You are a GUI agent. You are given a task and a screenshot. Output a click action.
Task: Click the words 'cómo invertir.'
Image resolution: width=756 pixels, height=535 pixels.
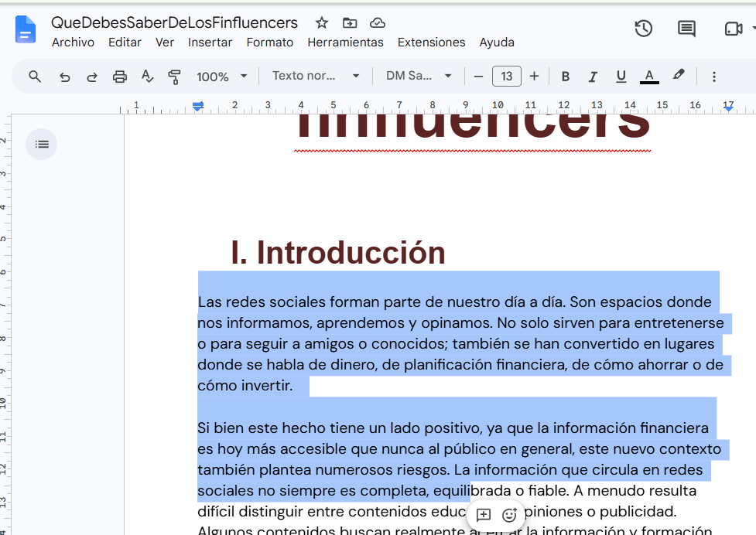(x=245, y=385)
